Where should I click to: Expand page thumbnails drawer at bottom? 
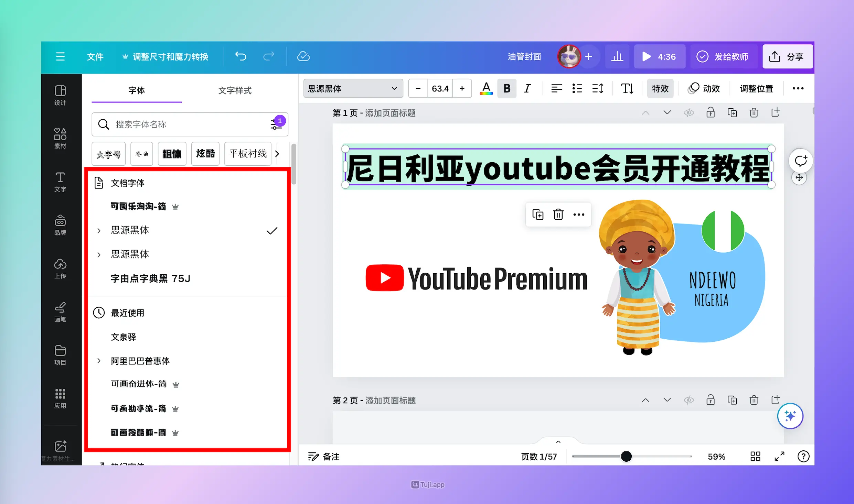558,441
